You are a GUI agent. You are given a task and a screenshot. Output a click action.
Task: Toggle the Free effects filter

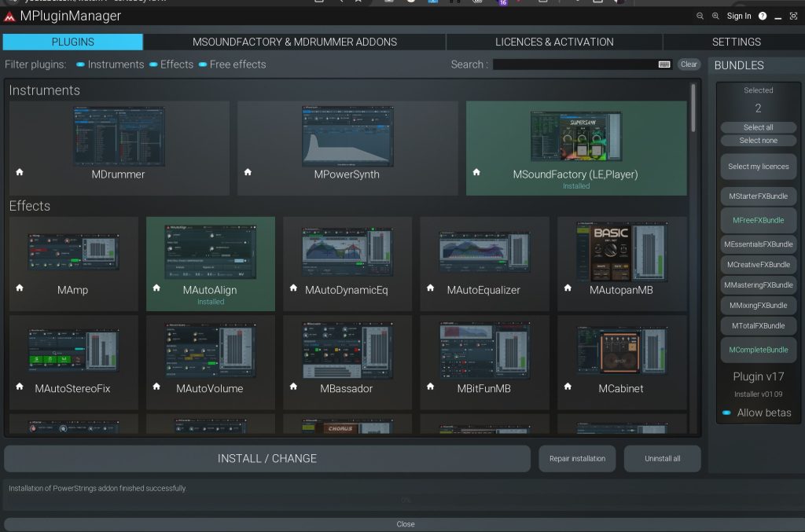[203, 64]
